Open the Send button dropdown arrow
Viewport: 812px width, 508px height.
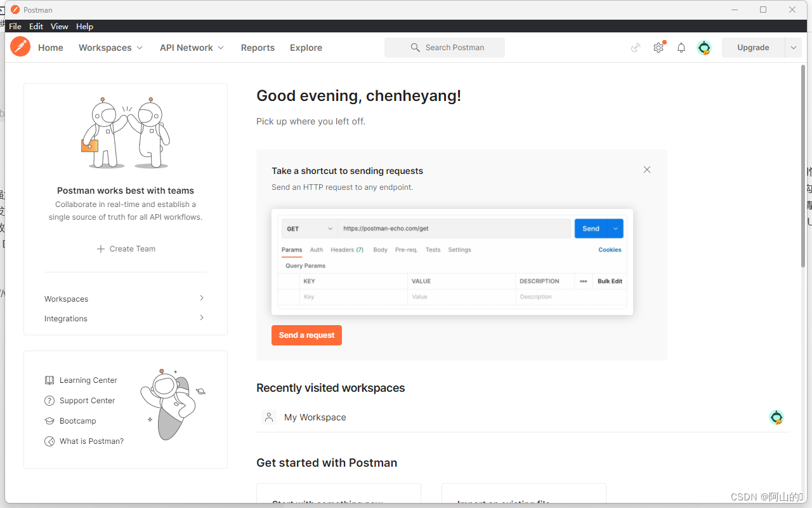(615, 229)
